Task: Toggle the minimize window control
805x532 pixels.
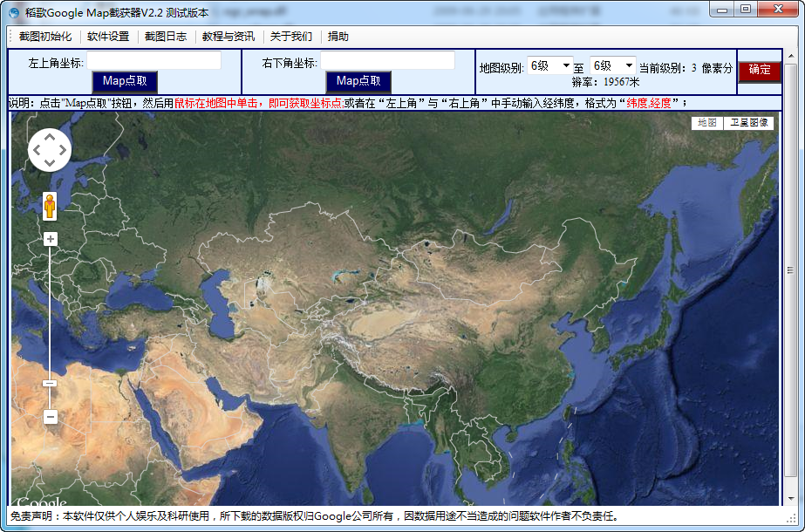Action: point(721,10)
